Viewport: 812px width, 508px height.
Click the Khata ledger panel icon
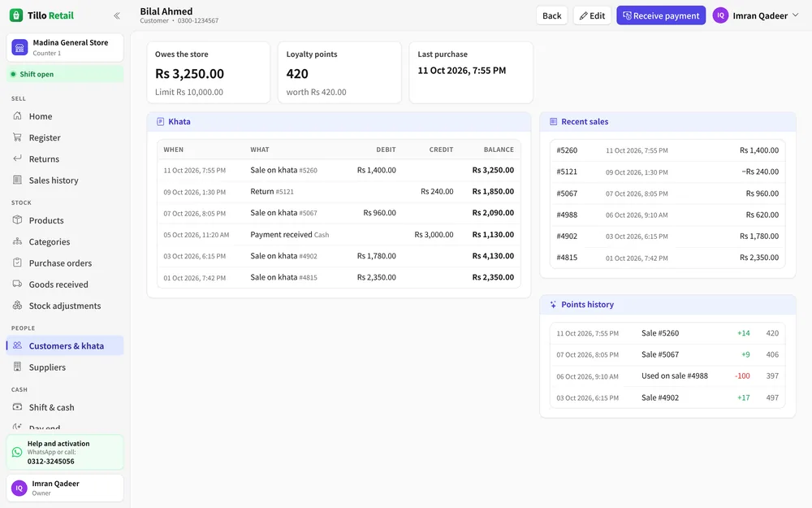[160, 121]
